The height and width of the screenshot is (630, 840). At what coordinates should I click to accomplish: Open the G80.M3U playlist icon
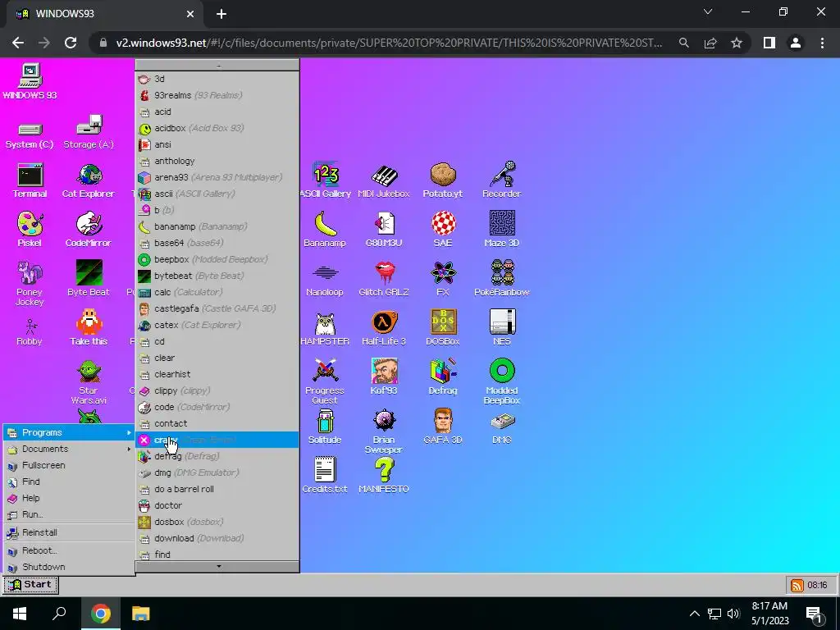point(384,230)
